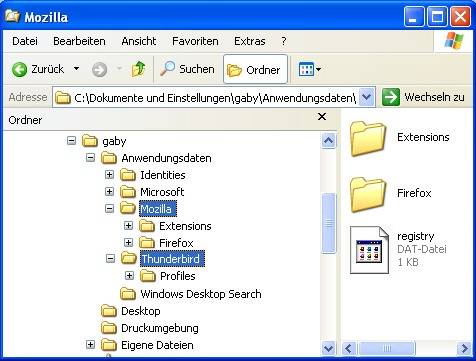
Task: Click tree pane scroll-down arrow
Action: (329, 348)
